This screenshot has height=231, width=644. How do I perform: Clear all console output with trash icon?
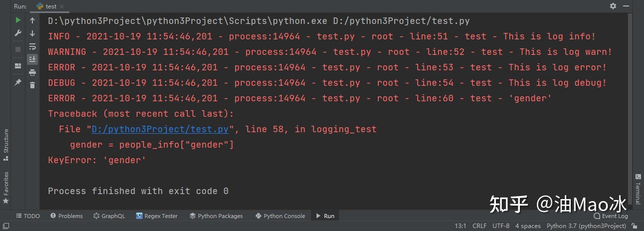(32, 85)
